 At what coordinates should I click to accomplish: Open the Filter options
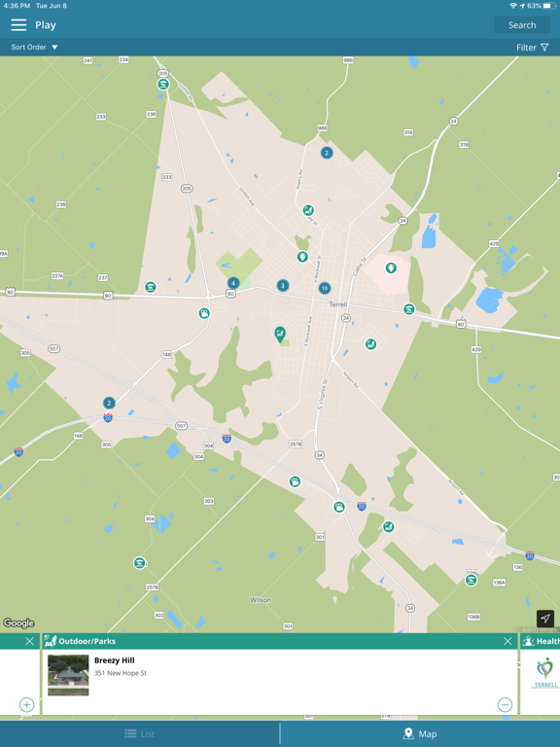(x=533, y=48)
